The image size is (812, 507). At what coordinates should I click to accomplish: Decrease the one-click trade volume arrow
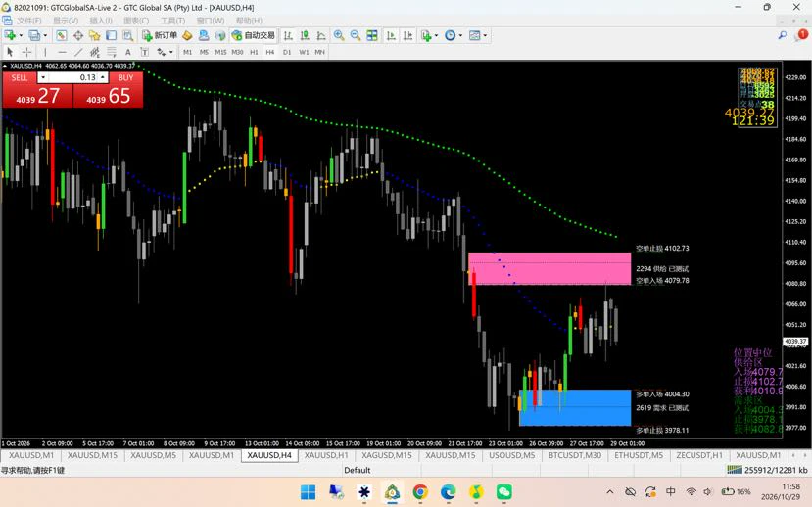[43, 77]
